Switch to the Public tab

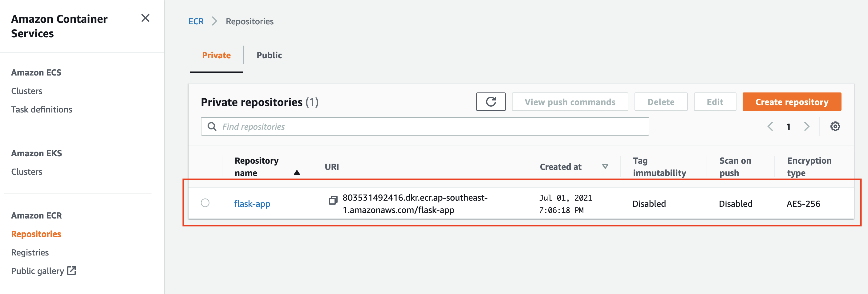(x=269, y=55)
